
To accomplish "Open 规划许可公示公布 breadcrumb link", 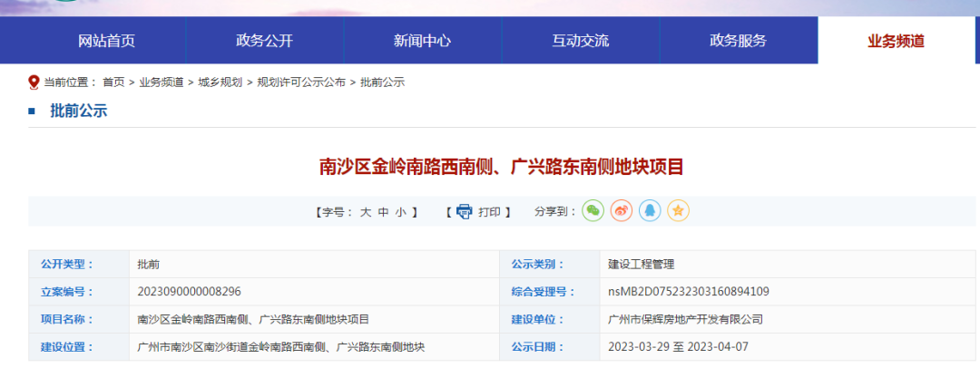I will pos(301,82).
